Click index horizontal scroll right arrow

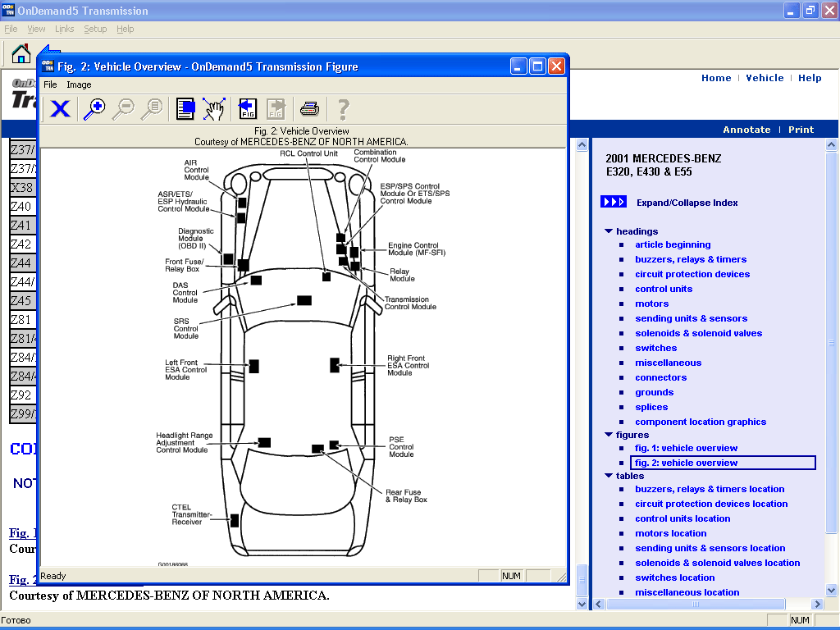point(818,605)
